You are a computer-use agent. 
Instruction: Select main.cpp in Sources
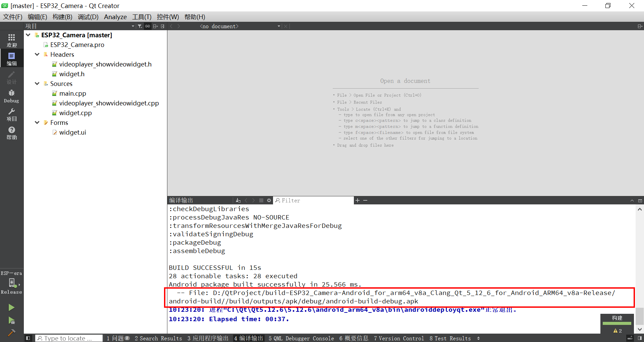[x=73, y=93]
